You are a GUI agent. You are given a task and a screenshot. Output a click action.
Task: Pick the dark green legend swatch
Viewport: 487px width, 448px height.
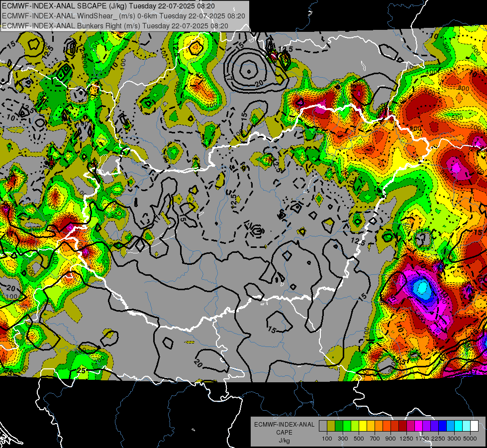click(x=339, y=426)
